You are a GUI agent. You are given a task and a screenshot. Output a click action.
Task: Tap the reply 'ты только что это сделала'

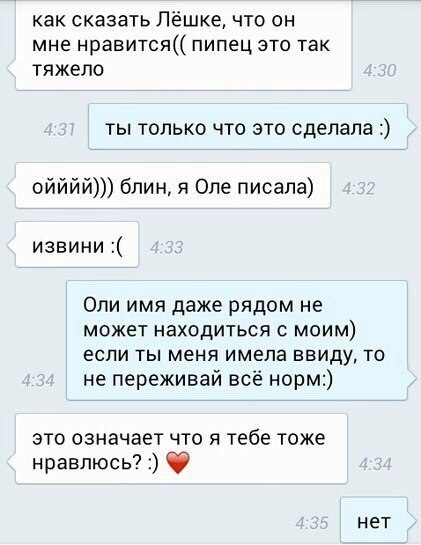pos(248,127)
